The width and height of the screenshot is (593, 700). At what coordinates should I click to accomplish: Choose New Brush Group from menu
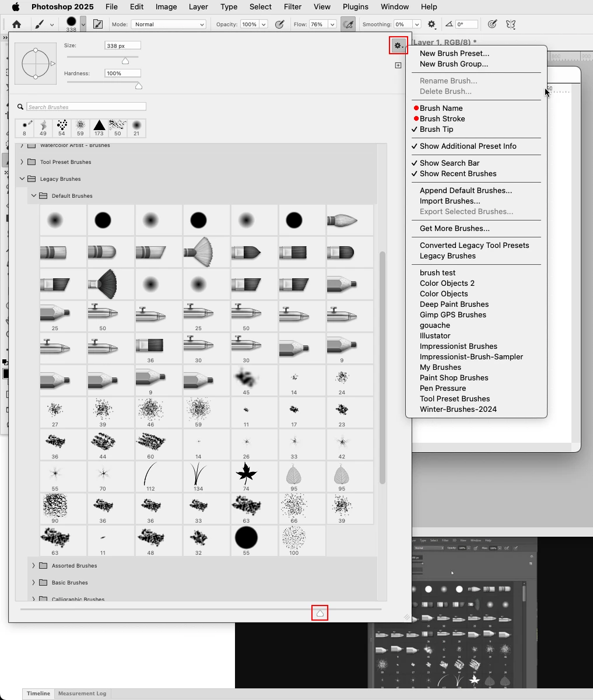pos(454,64)
